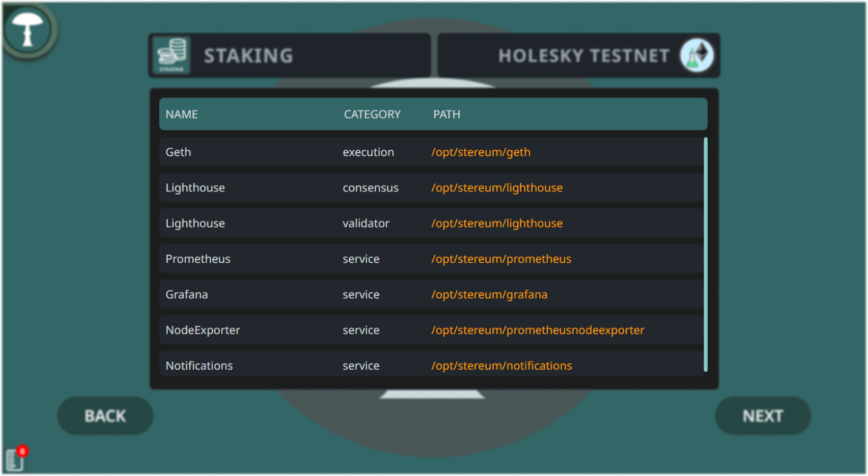
Task: Click the NAME column header
Action: point(182,114)
